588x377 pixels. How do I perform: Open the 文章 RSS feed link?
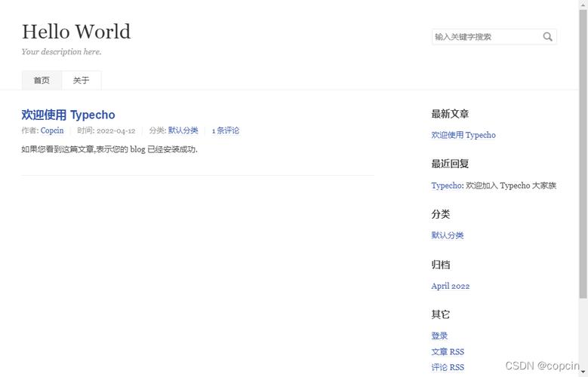click(x=448, y=351)
